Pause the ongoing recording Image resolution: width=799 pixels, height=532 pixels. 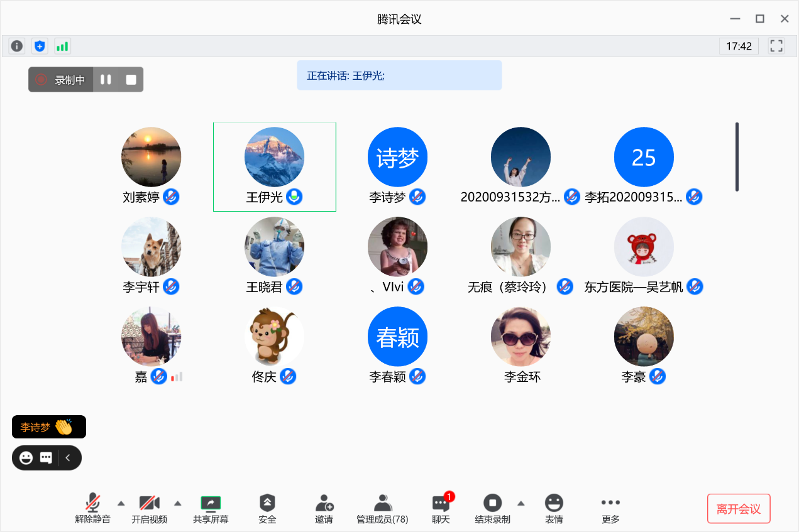106,80
